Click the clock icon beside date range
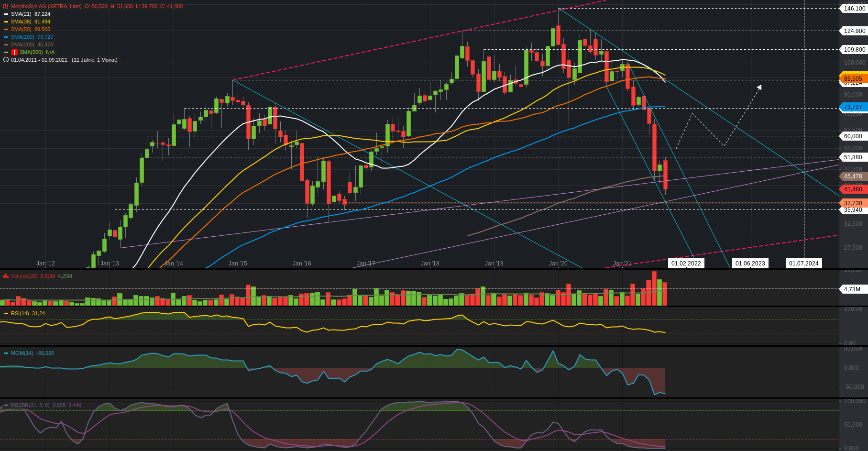Image resolution: width=868 pixels, height=451 pixels. pos(6,60)
